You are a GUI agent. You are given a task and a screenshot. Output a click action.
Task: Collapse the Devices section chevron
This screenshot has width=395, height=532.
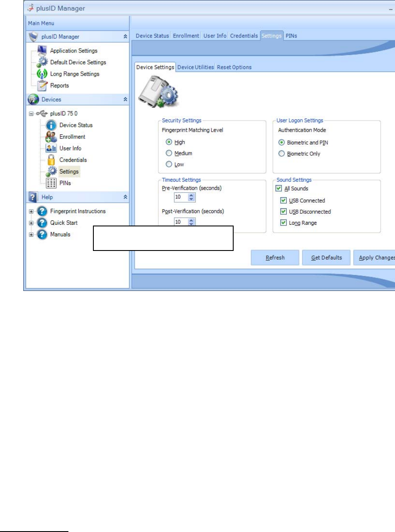tap(125, 99)
